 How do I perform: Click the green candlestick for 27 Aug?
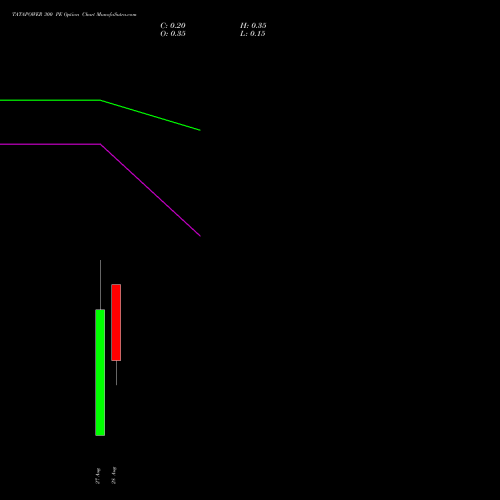[x=100, y=372]
